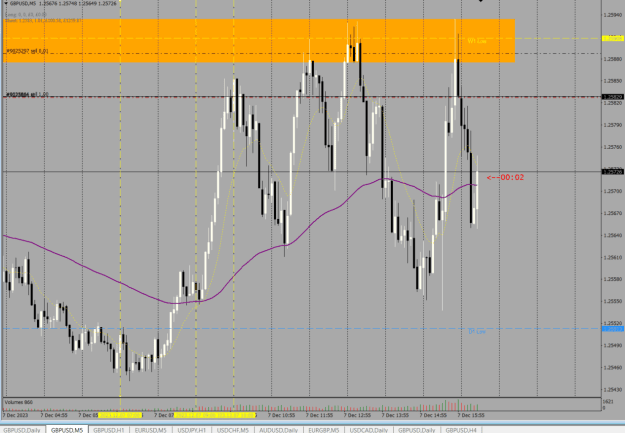This screenshot has width=625, height=433.
Task: Click the current price label on the price axis
Action: (612, 172)
